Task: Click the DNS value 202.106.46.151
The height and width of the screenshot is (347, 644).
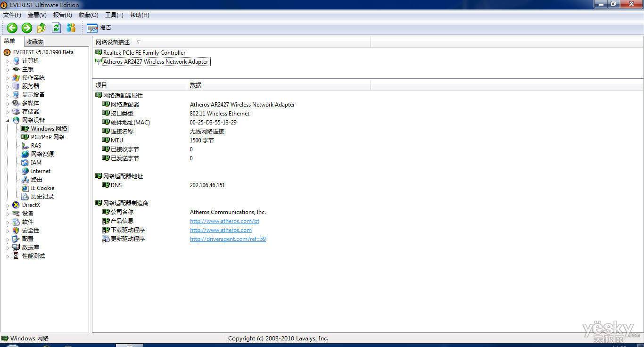Action: pyautogui.click(x=207, y=185)
